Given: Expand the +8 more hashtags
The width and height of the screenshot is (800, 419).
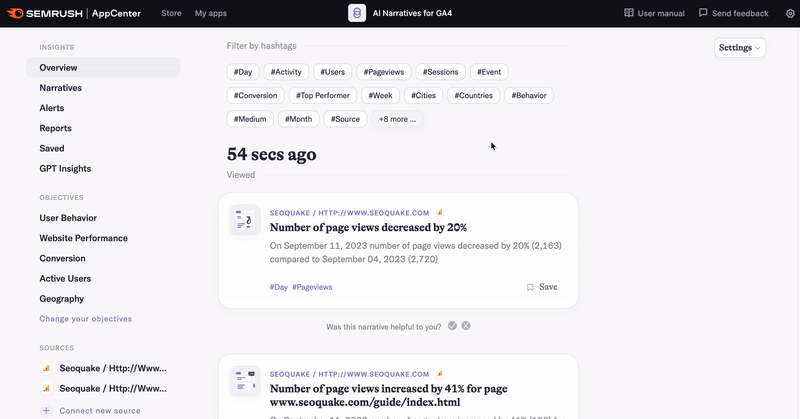Looking at the screenshot, I should click(397, 119).
